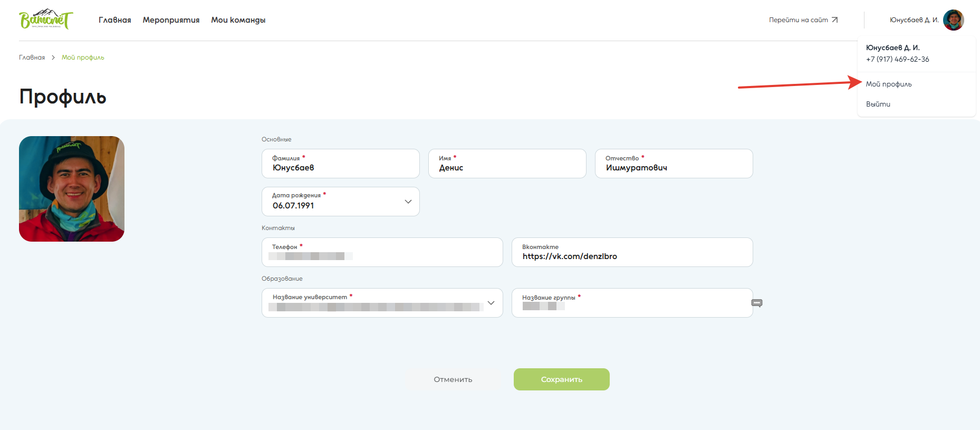Edit the Имя field
The height and width of the screenshot is (430, 980).
[507, 164]
